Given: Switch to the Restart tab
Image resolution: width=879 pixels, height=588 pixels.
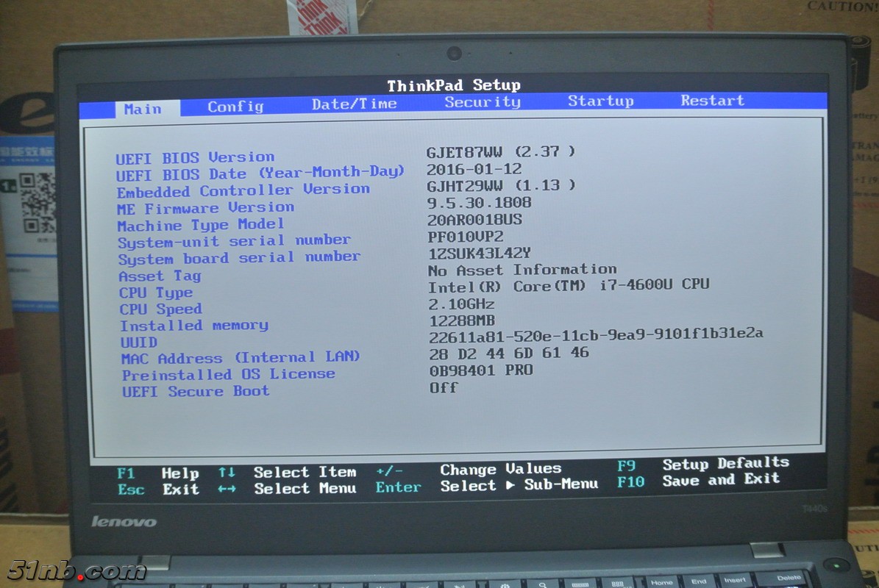Looking at the screenshot, I should [712, 100].
